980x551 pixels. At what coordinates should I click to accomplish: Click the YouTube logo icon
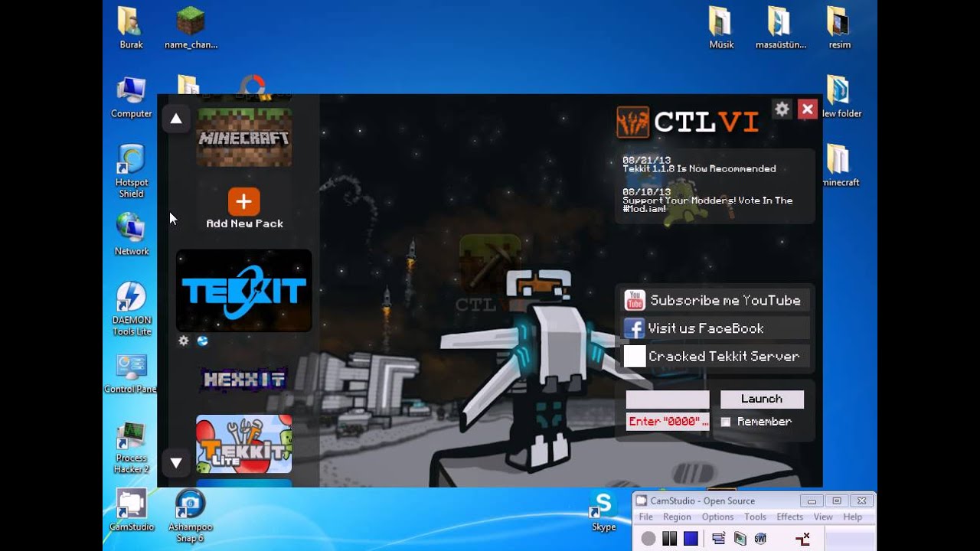click(635, 301)
